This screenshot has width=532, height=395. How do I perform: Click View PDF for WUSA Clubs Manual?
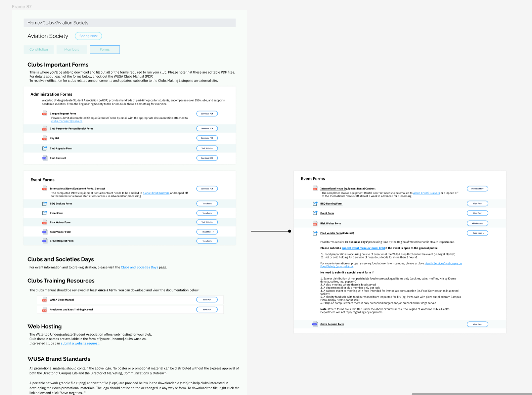(207, 300)
